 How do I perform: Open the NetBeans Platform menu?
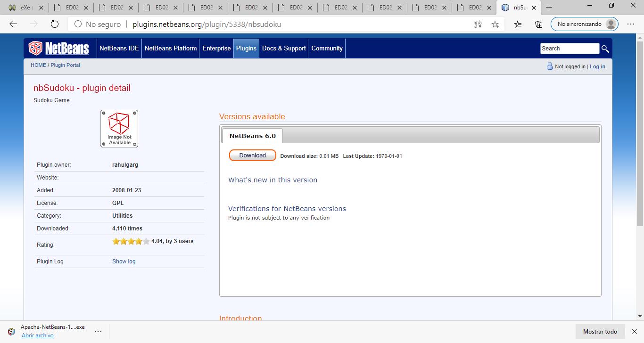tap(171, 48)
